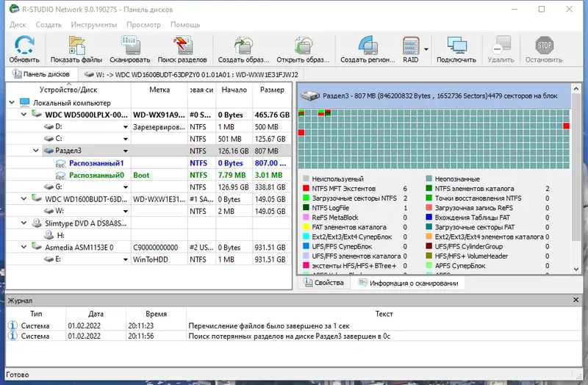Click the Локальный компьютер computer icon

coord(25,102)
